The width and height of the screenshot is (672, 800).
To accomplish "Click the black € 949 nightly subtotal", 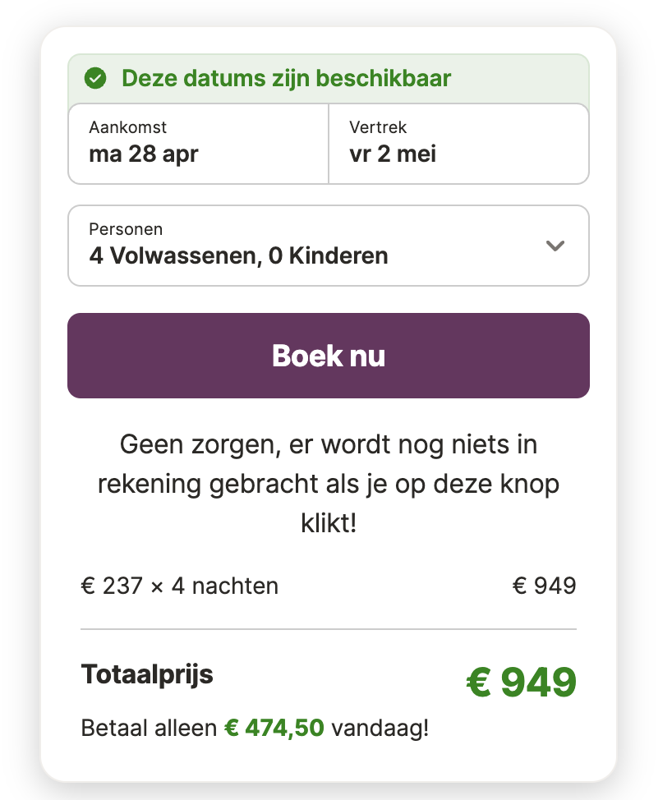I will pyautogui.click(x=544, y=586).
